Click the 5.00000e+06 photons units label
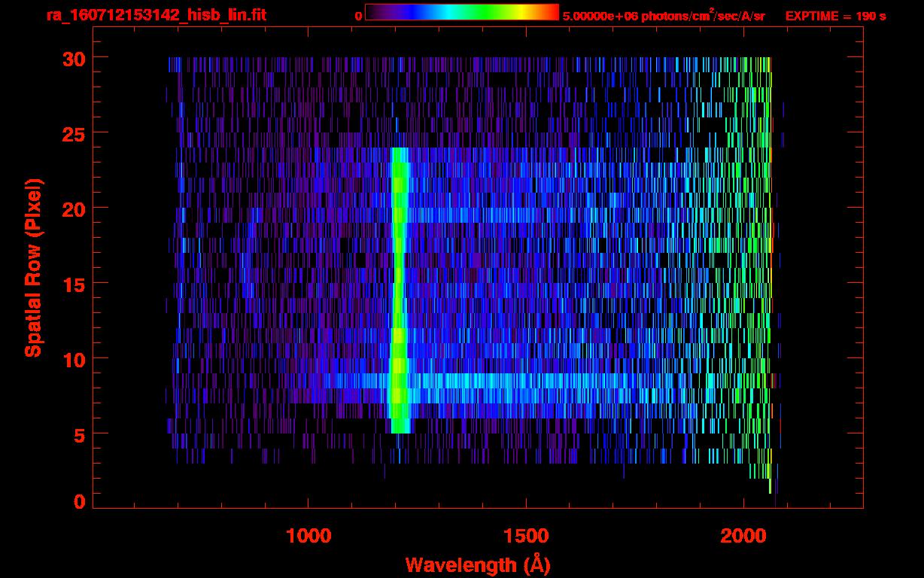 (664, 16)
